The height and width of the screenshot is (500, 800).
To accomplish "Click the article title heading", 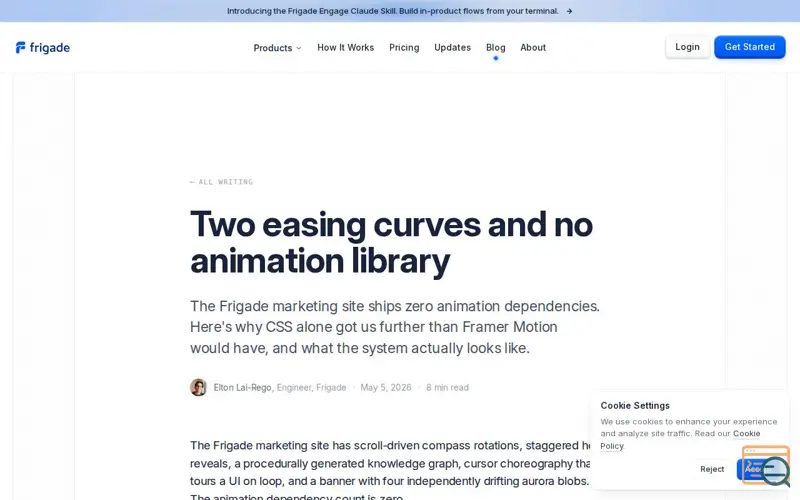I will pyautogui.click(x=391, y=242).
